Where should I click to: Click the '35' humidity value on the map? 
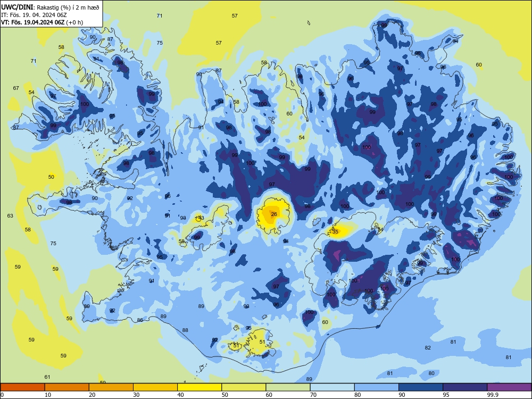pos(335,232)
